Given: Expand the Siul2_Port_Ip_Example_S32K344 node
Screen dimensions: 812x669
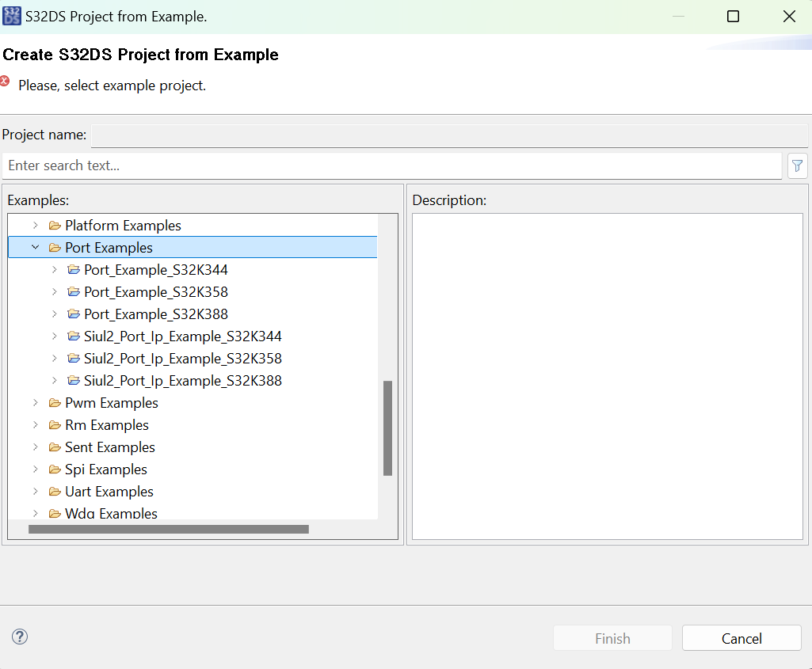Looking at the screenshot, I should 54,336.
